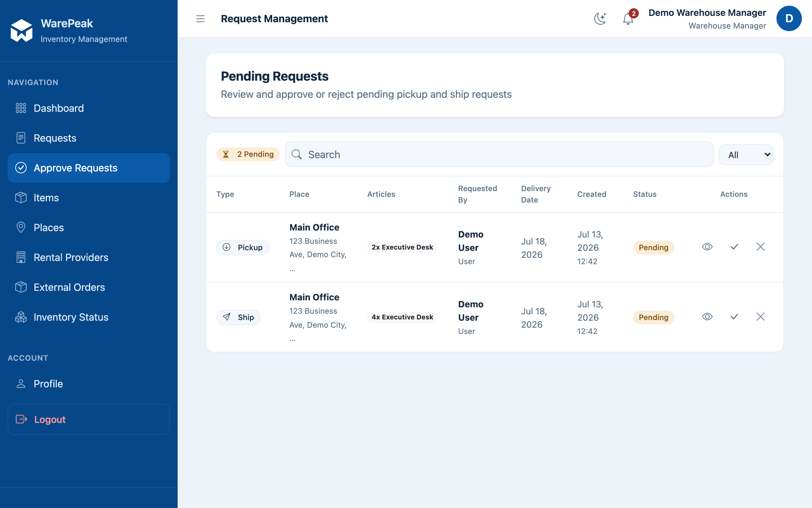This screenshot has width=812, height=508.
Task: Click the search magnifier icon
Action: (297, 155)
